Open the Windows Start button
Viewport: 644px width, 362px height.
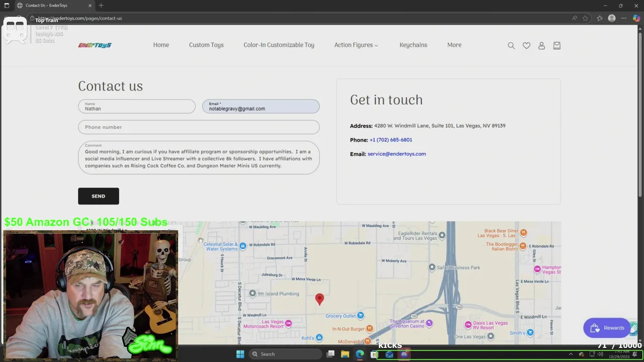[x=240, y=354]
